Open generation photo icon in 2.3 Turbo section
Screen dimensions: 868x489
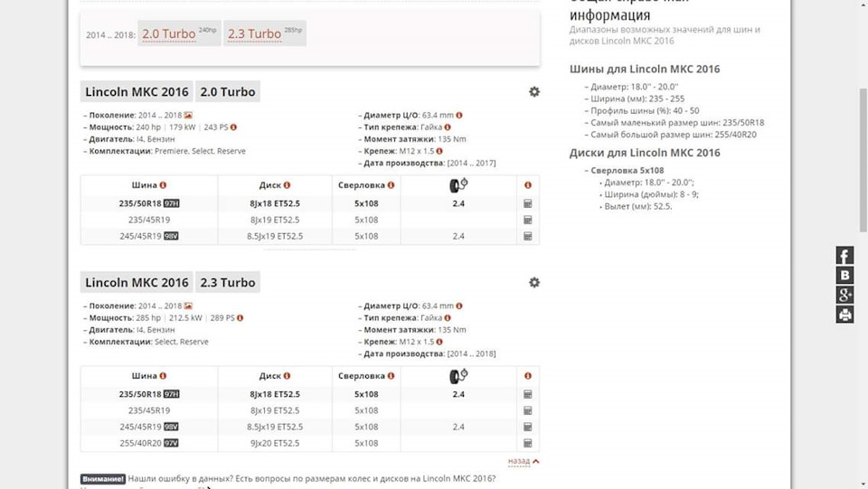click(188, 306)
